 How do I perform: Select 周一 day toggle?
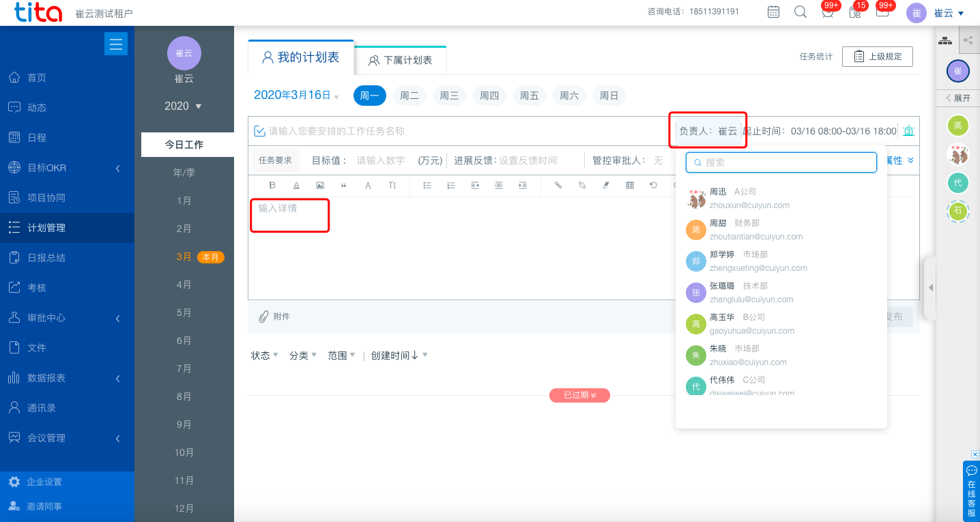point(370,96)
